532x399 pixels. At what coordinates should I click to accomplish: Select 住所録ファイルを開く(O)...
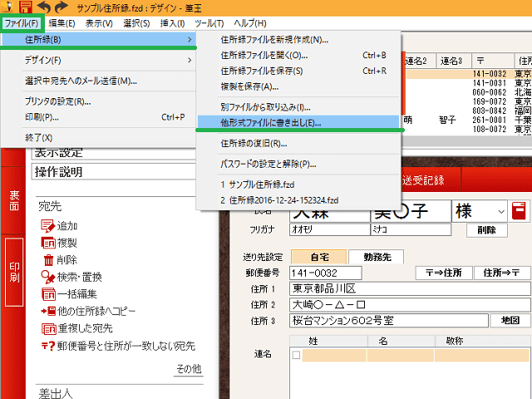coord(298,56)
